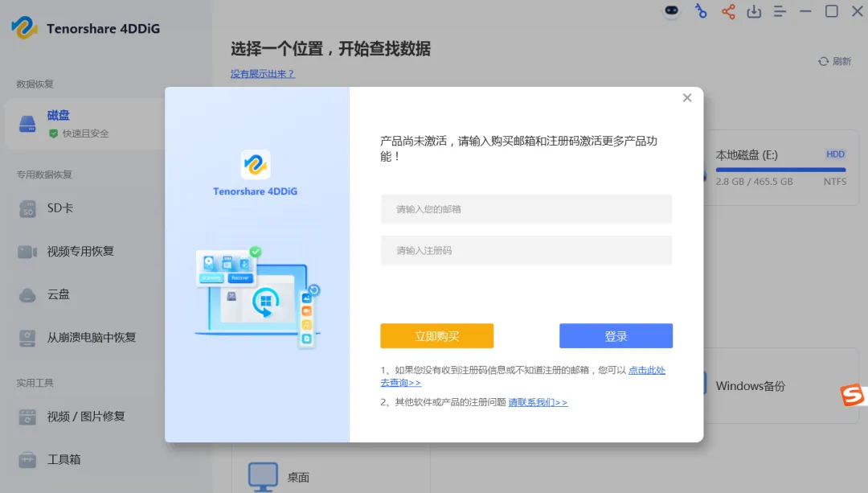Open the hamburger menu icon in title bar

(780, 11)
